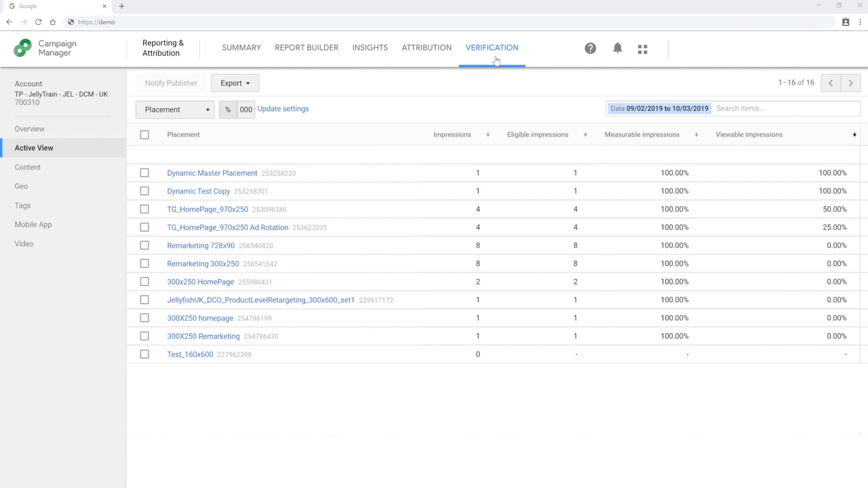Open Geo in the sidebar

pyautogui.click(x=21, y=186)
